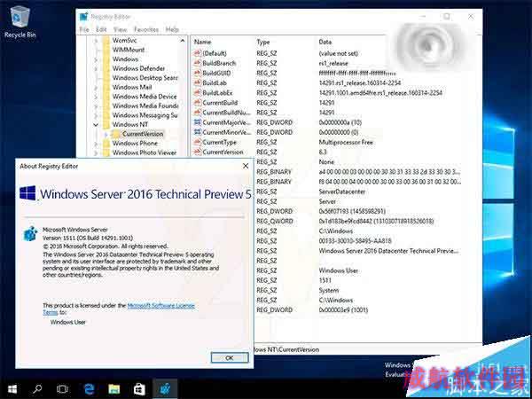532x399 pixels.
Task: Select the Windows Media Device tree item
Action: pos(145,97)
